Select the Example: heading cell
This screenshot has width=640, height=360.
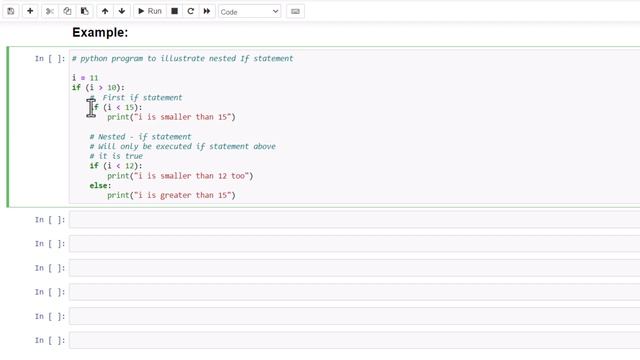click(x=100, y=33)
